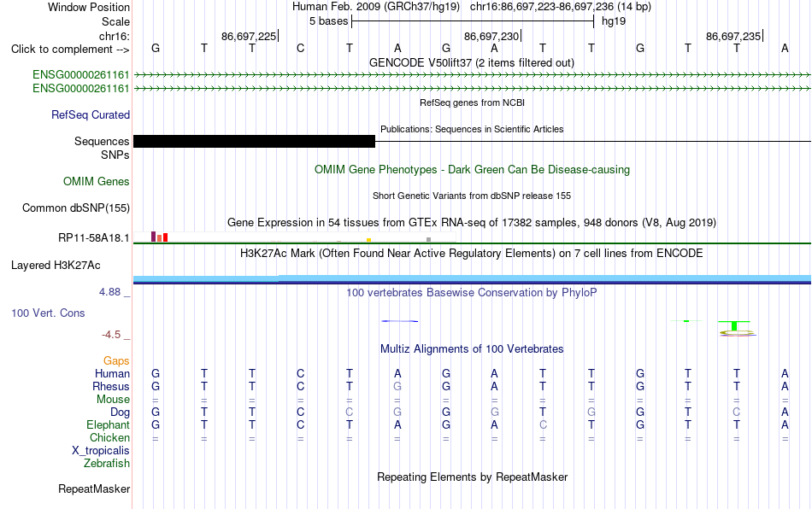Select the Mouse species row label
The image size is (812, 509).
[x=113, y=400]
